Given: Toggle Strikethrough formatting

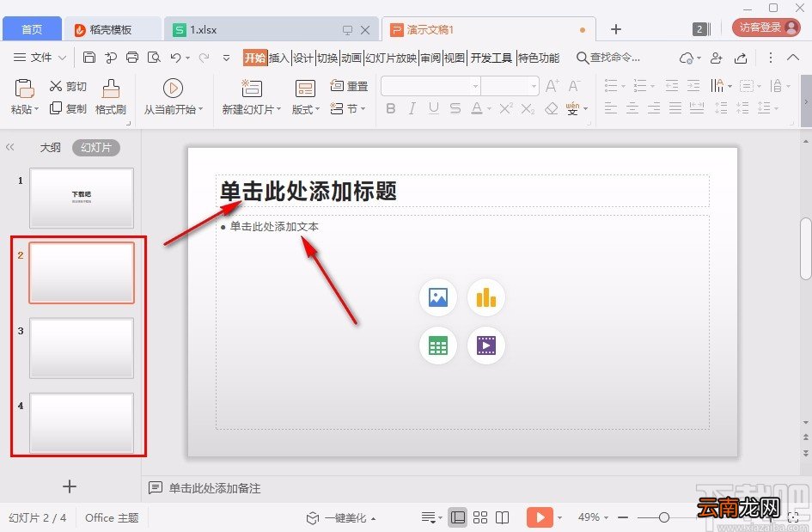Looking at the screenshot, I should (x=455, y=108).
